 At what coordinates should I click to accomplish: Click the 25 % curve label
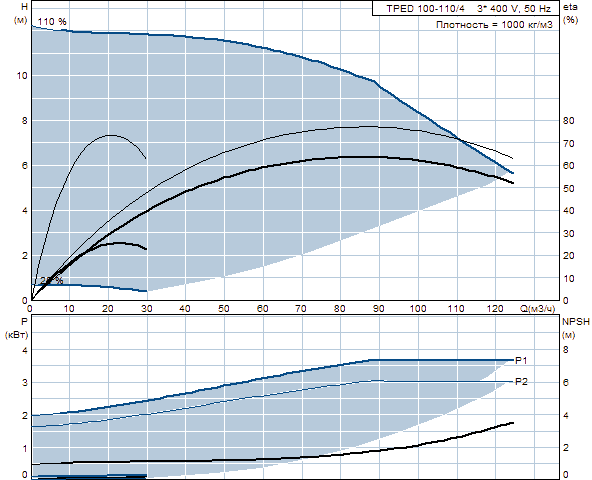(52, 280)
